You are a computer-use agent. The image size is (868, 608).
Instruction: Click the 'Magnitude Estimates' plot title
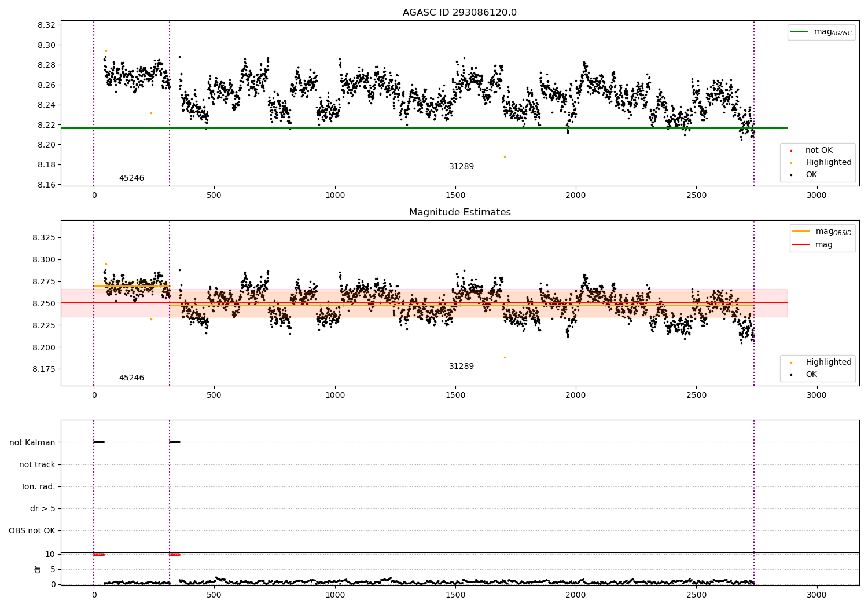tap(459, 213)
